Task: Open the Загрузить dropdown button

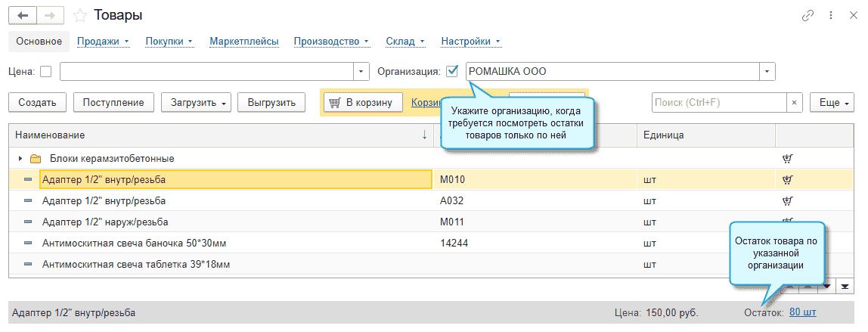Action: (200, 102)
